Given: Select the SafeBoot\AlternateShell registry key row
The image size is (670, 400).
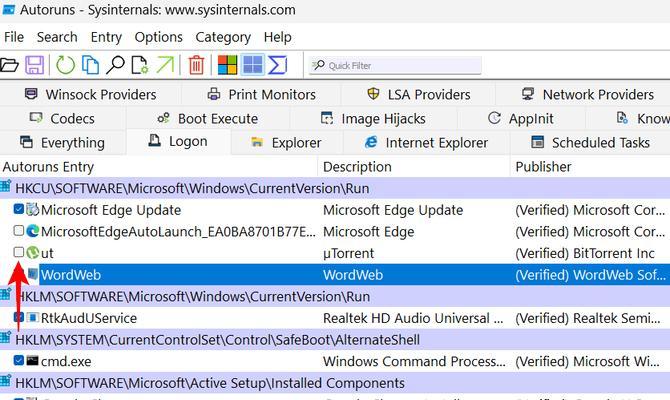Looking at the screenshot, I should click(x=335, y=340).
